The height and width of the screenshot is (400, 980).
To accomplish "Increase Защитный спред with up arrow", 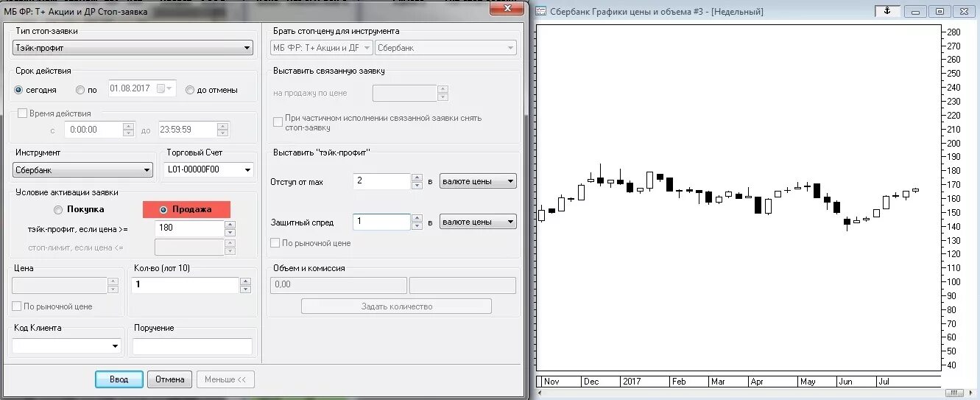I will click(417, 217).
